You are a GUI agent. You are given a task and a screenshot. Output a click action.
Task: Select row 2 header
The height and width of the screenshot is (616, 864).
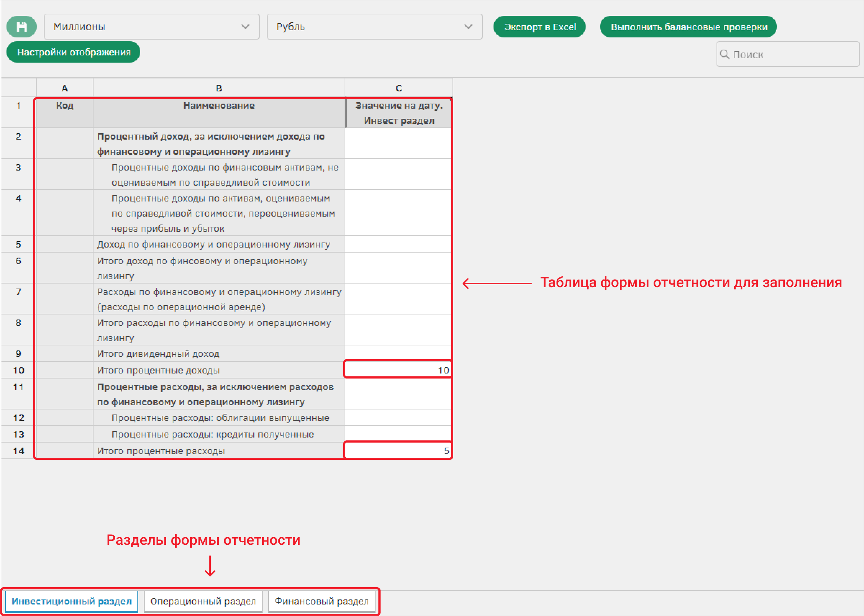coord(19,143)
